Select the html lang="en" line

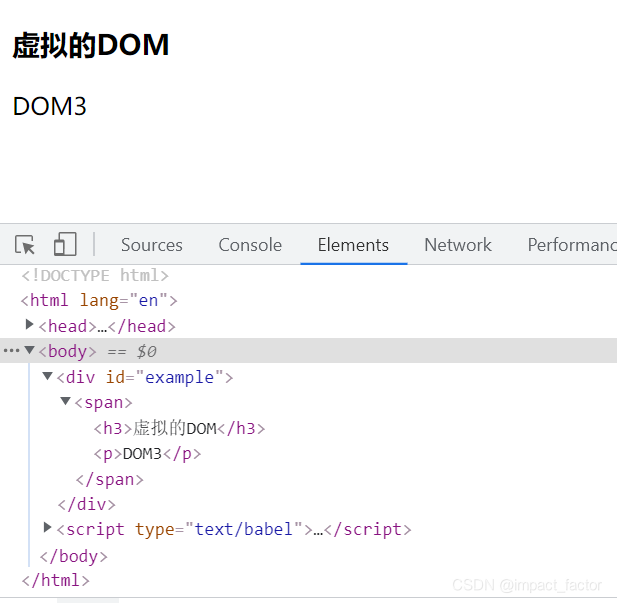pos(99,301)
